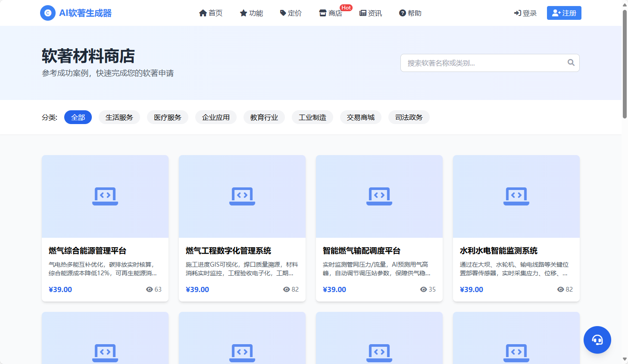Click laptop code icon on 水利水电智能监测系统
The width and height of the screenshot is (628, 364).
point(516,196)
